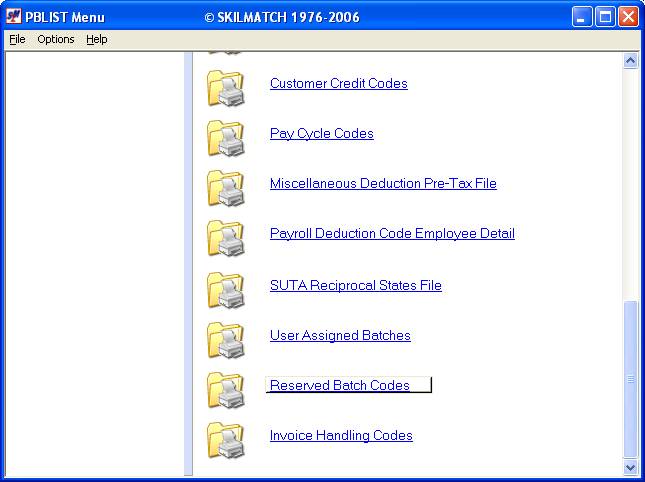Click the User Assigned Batches folder icon
645x482 pixels.
[x=226, y=340]
